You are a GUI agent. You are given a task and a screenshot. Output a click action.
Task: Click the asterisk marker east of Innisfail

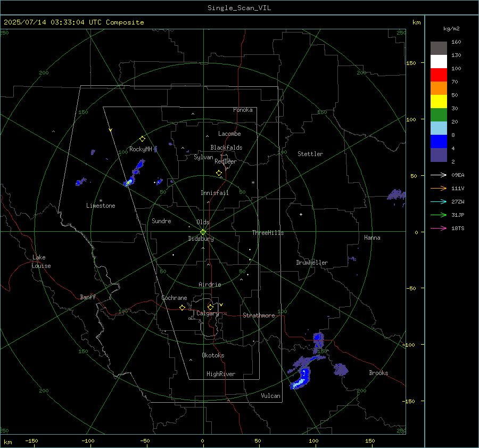pyautogui.click(x=253, y=183)
